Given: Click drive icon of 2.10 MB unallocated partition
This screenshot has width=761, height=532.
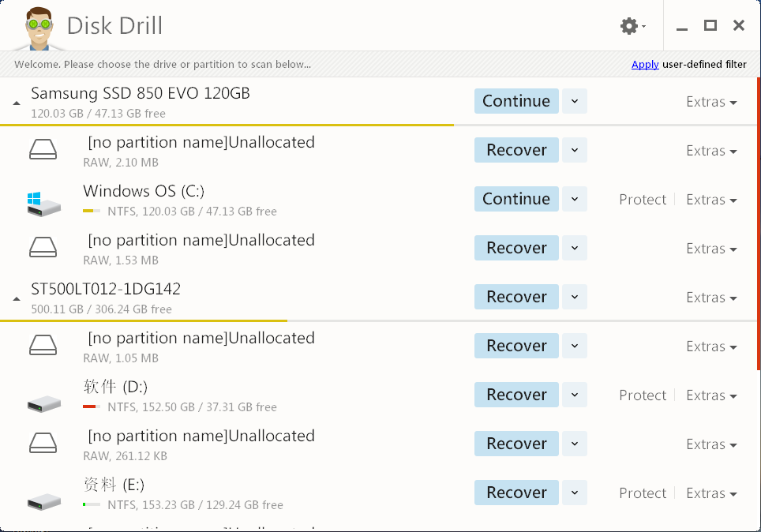Looking at the screenshot, I should [x=43, y=149].
